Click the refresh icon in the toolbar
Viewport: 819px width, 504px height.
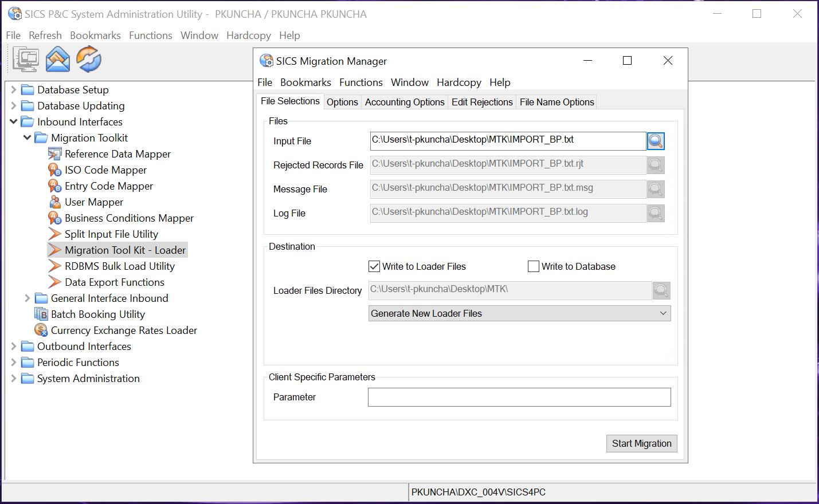point(88,59)
